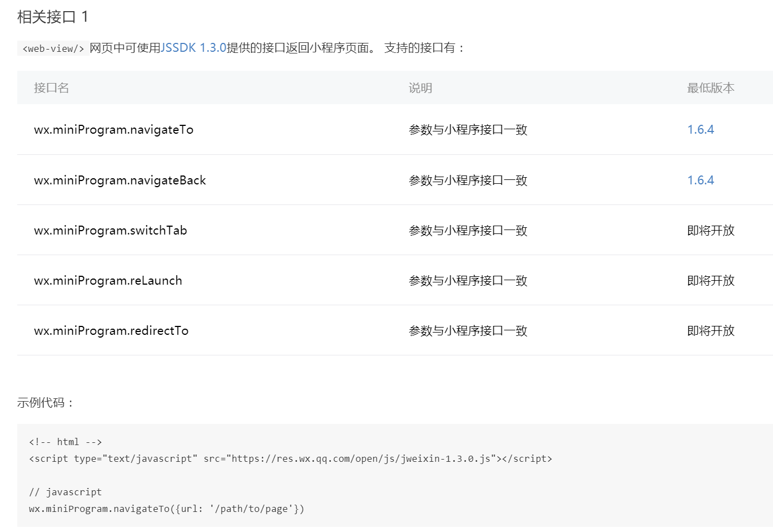
Task: Click the 最低版本 column header
Action: click(x=710, y=88)
